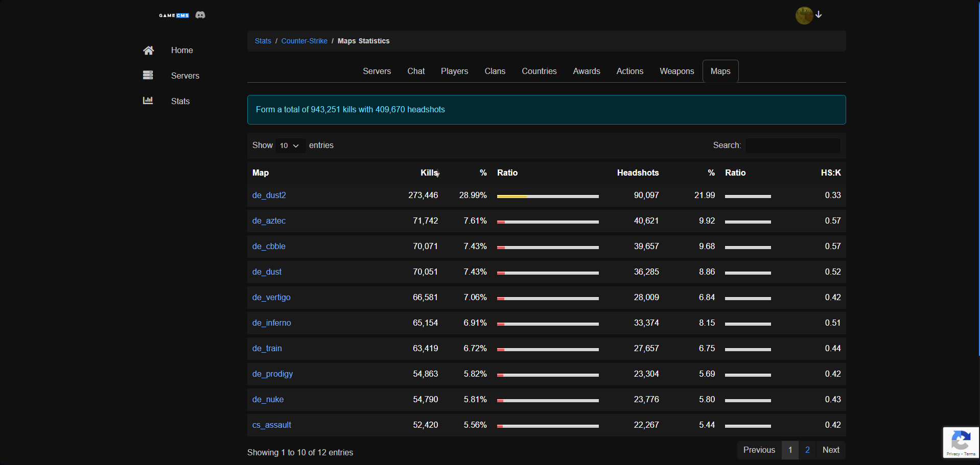The image size is (980, 465).
Task: Click de_dust2 headshots ratio bar
Action: tap(748, 197)
